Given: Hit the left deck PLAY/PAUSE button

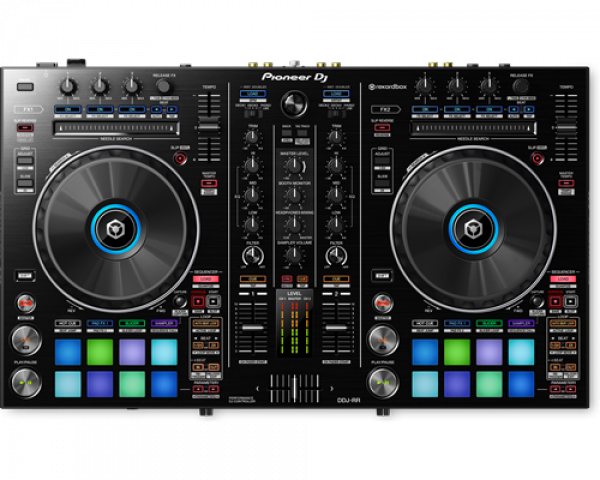Looking at the screenshot, I should click(26, 382).
